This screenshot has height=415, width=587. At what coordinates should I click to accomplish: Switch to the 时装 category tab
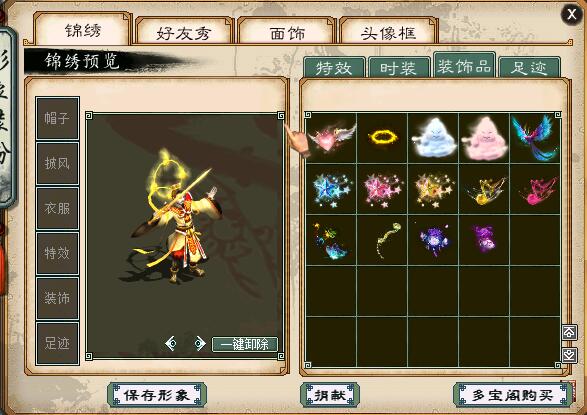tap(398, 68)
